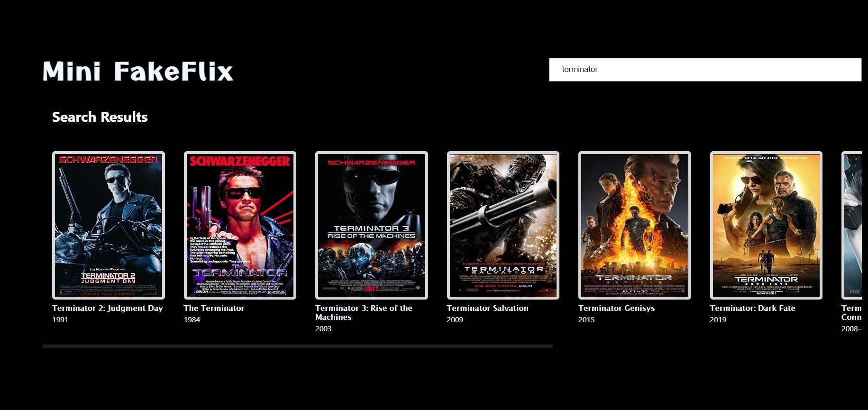The height and width of the screenshot is (410, 868).
Task: Click the "Terminator Genisys" title text
Action: (616, 308)
